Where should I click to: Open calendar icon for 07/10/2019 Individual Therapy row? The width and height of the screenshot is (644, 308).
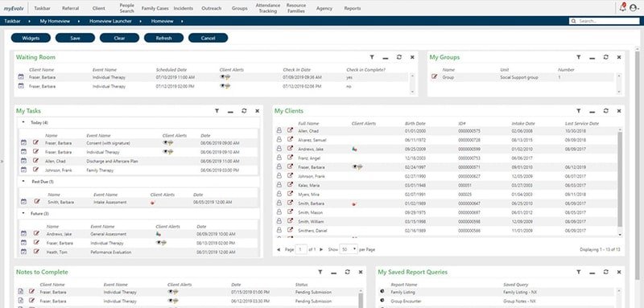point(21,76)
